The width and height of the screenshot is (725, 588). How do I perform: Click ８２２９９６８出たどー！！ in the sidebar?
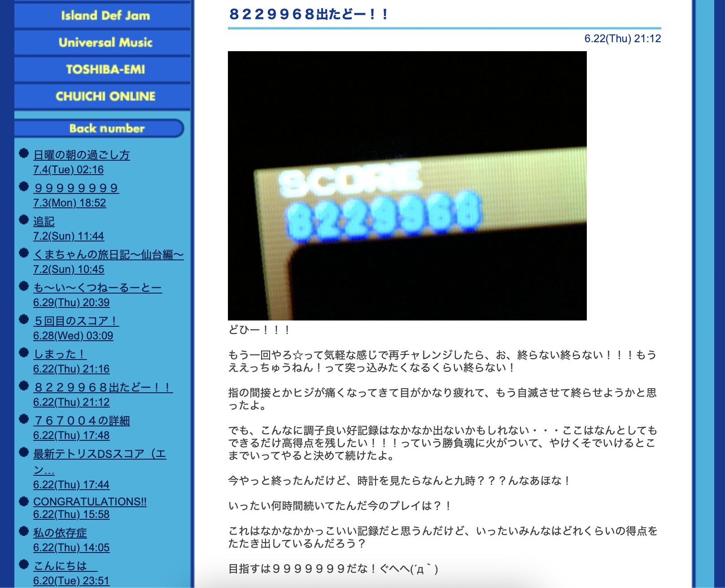[x=103, y=387]
